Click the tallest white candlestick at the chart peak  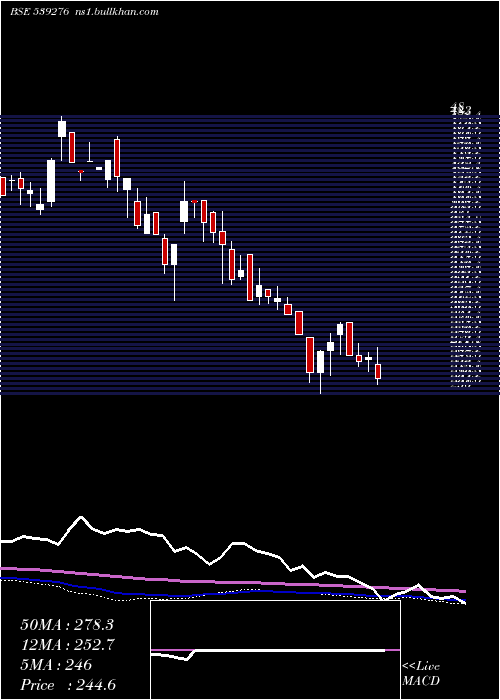pos(62,129)
